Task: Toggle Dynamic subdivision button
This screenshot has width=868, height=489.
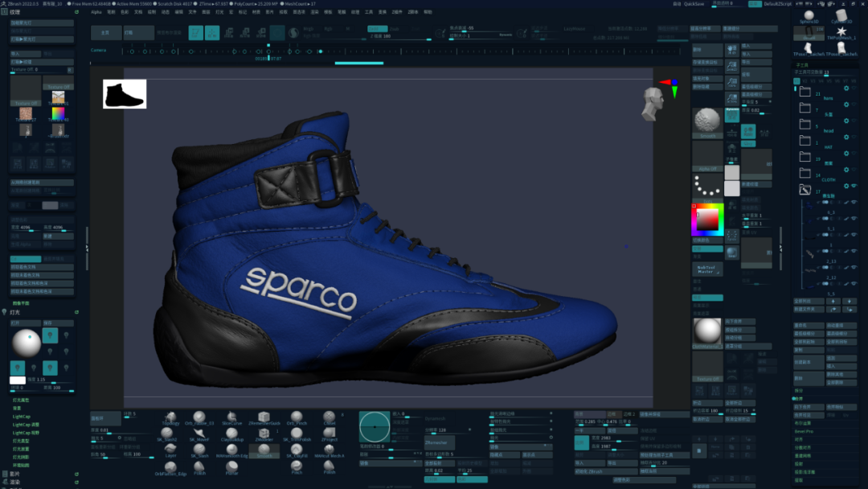Action: 732,115
